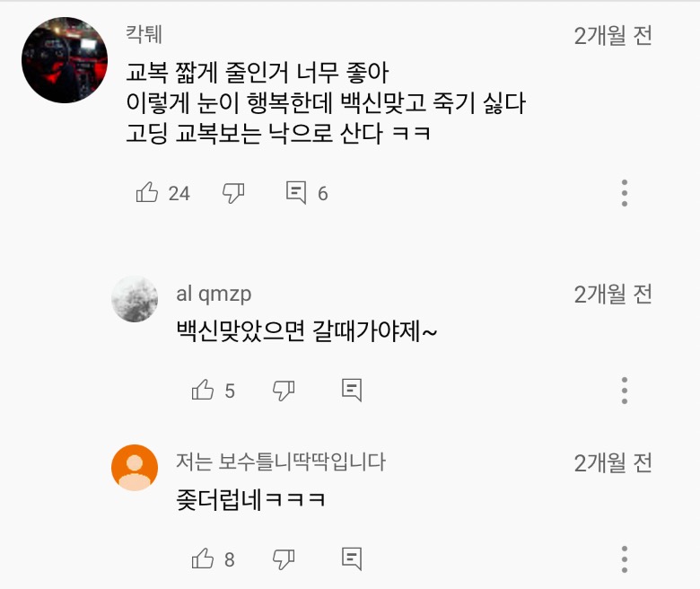Open more options for 저는 보수틀니딱딱입니다's reply
Image resolution: width=700 pixels, height=589 pixels.
click(x=625, y=558)
